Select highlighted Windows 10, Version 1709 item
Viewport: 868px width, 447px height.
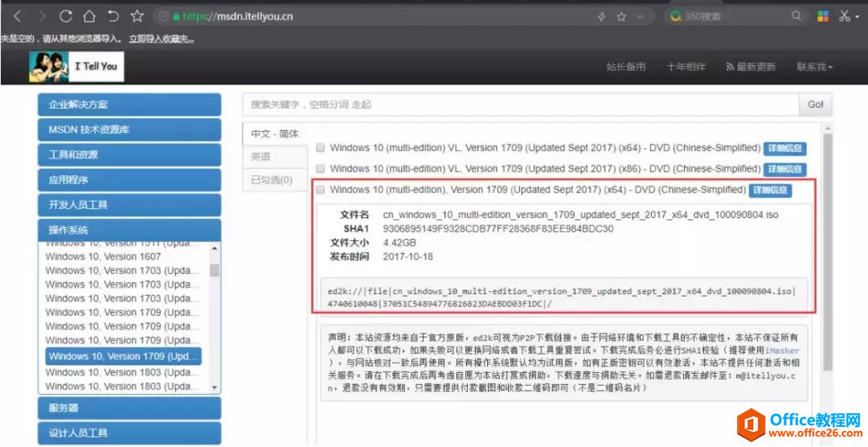pos(124,356)
